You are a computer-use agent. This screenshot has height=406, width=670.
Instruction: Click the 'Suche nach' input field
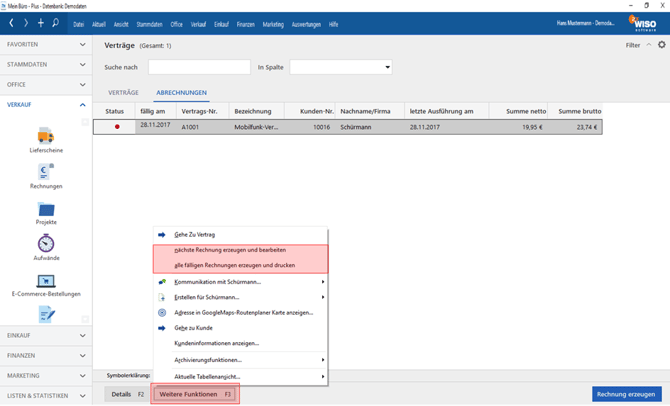coord(199,67)
